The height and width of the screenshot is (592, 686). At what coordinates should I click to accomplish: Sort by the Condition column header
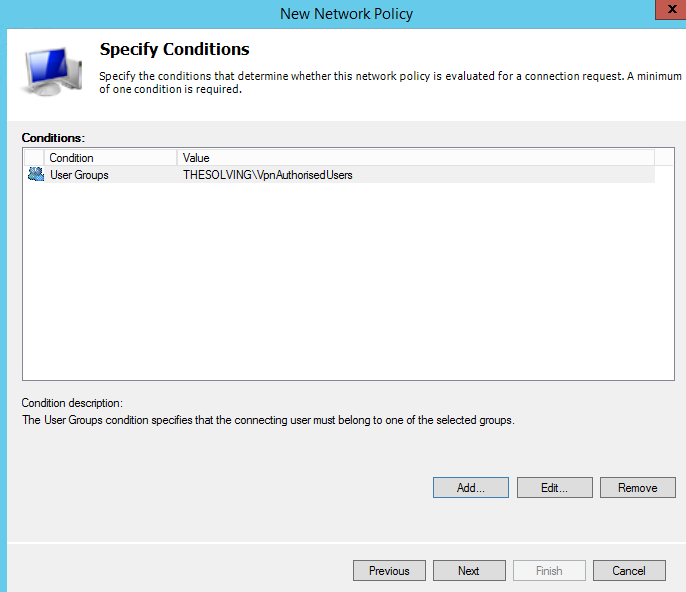(x=110, y=158)
